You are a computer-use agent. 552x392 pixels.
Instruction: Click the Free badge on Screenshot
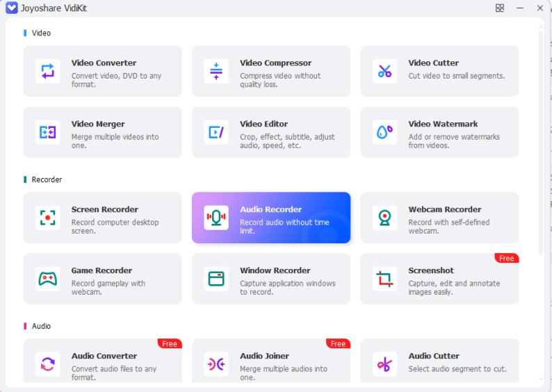[507, 259]
